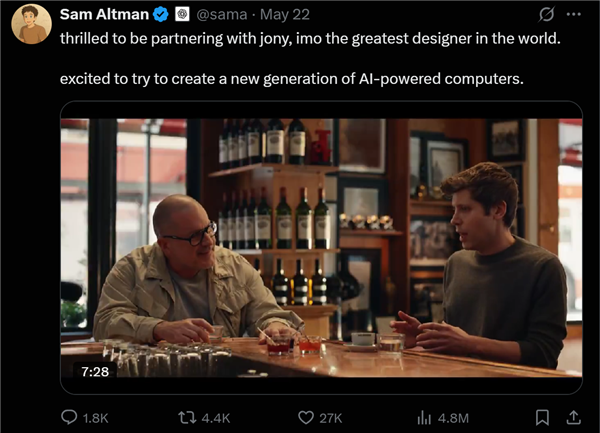Open the @sama handle link
This screenshot has height=433, width=600.
223,14
